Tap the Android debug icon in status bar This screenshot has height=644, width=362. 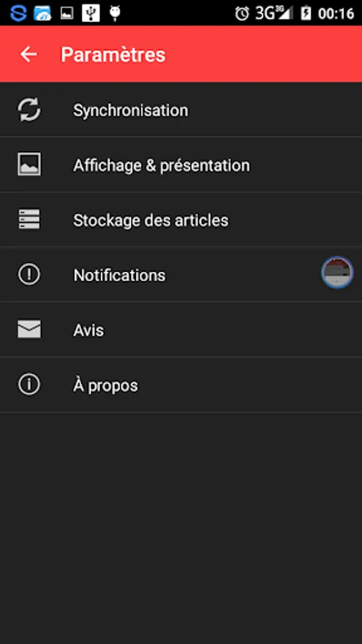point(115,13)
